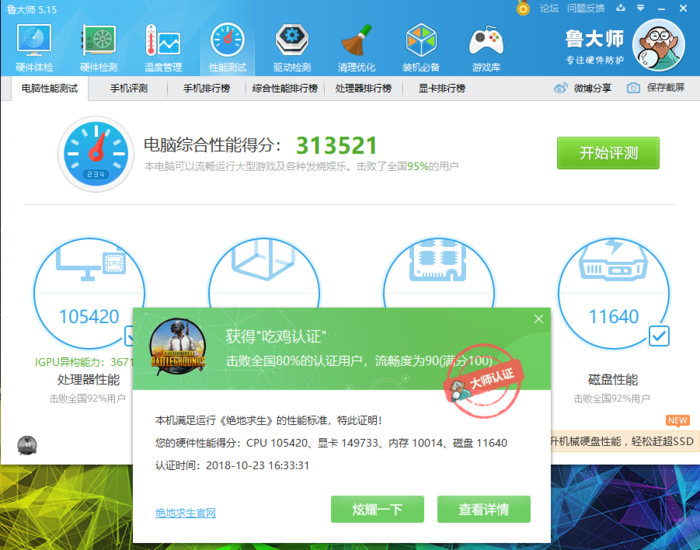Click the orange NEW badge
Viewport: 700px width, 550px height.
coord(678,420)
